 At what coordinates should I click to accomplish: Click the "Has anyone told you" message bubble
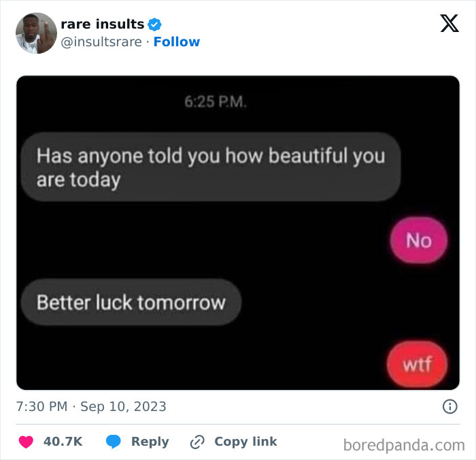tap(210, 167)
